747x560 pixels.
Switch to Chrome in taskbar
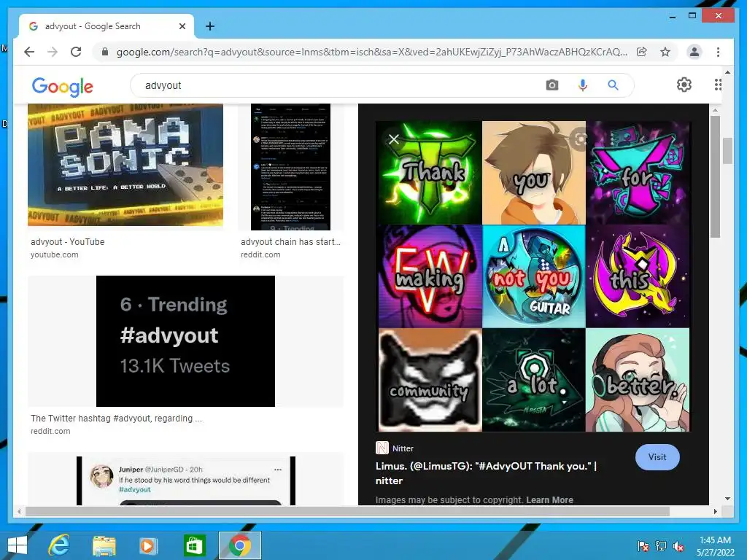[239, 545]
